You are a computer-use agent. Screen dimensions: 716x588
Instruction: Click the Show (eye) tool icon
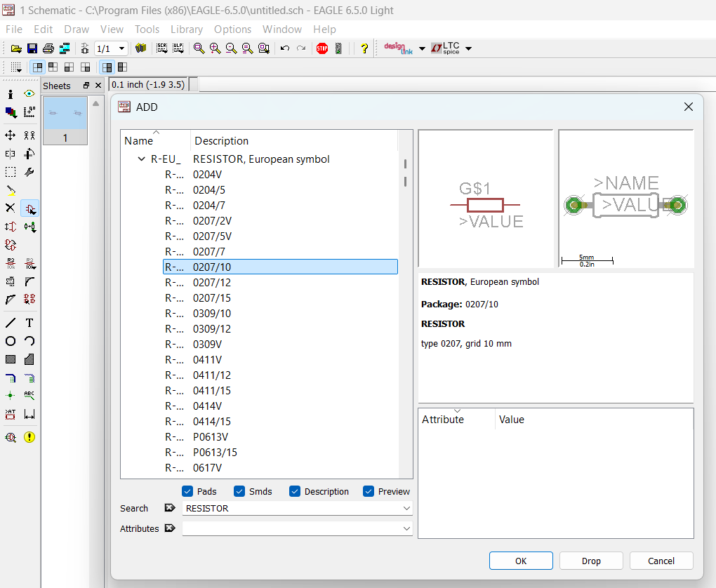click(x=29, y=93)
